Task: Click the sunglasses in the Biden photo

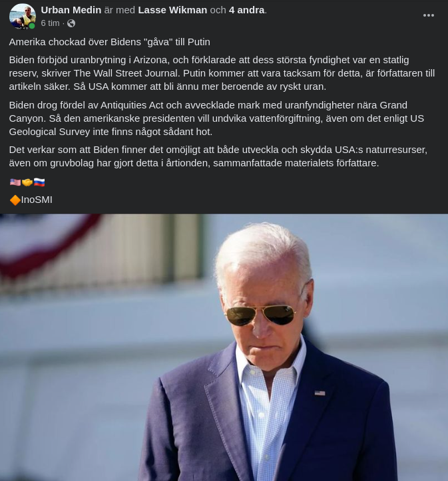Action: coord(261,314)
